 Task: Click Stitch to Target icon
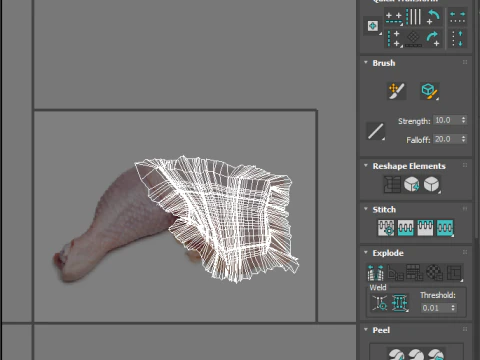pos(386,228)
